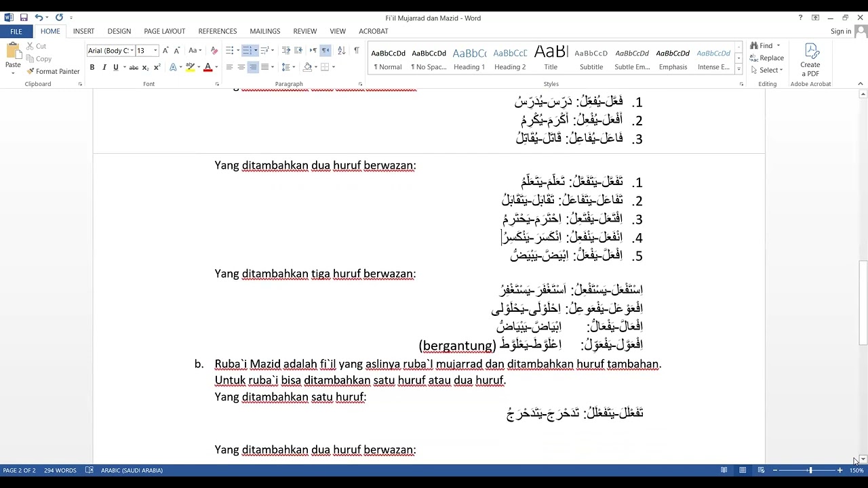The image size is (868, 488).
Task: Open the font size dropdown
Action: coord(155,51)
